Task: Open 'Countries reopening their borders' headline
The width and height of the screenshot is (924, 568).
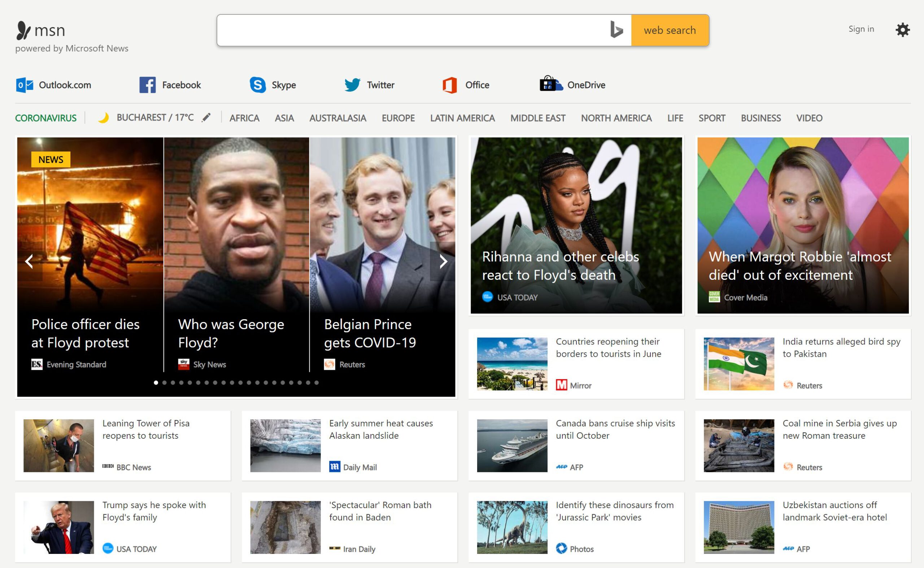Action: tap(608, 347)
